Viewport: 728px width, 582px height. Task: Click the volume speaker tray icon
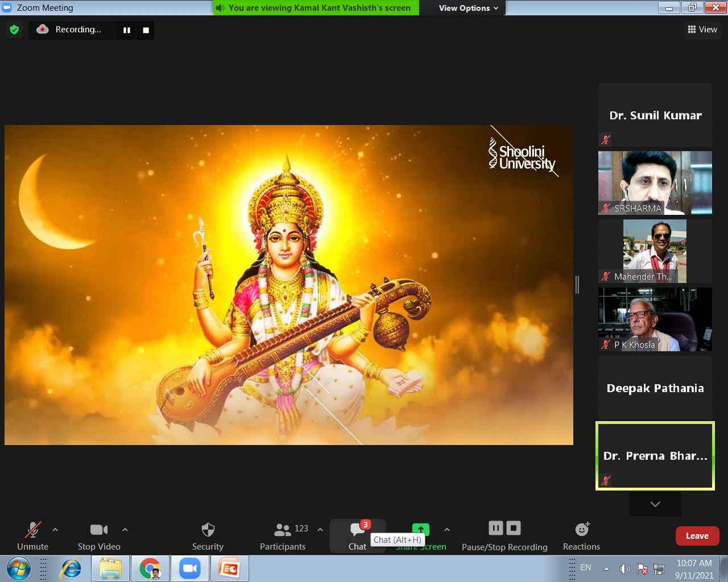624,569
